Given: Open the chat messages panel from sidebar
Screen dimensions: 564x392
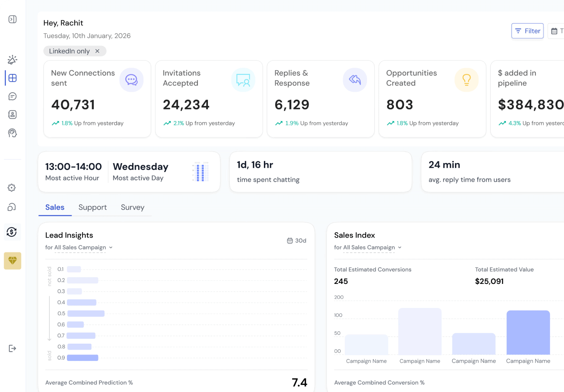Looking at the screenshot, I should pyautogui.click(x=12, y=96).
